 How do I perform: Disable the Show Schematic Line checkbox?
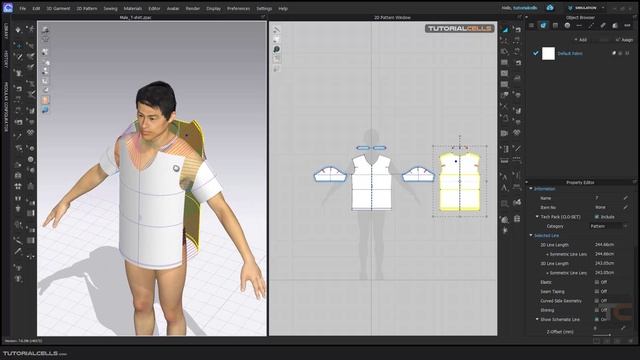point(597,320)
